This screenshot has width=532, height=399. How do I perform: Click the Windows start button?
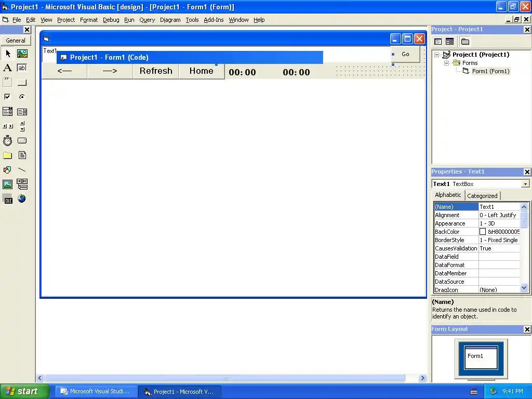coord(25,392)
